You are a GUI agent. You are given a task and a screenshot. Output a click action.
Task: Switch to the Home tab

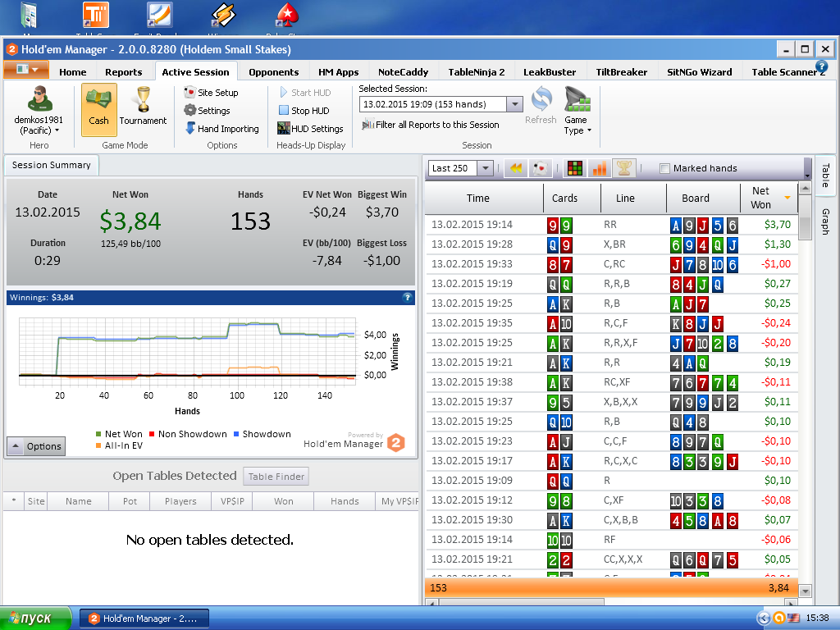click(72, 72)
